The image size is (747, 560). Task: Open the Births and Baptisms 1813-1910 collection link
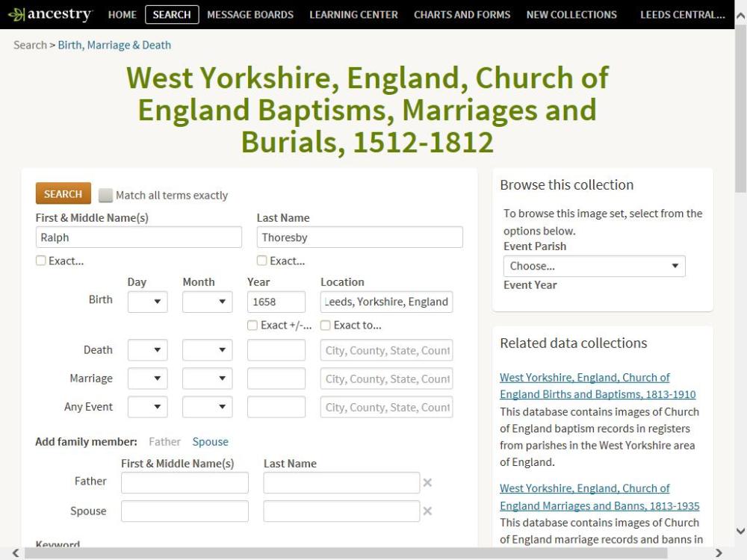tap(590, 386)
